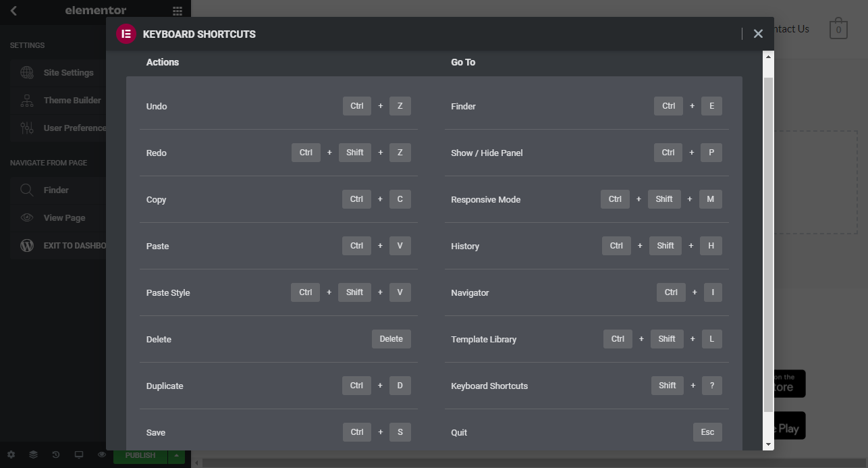Click the 'Responsive Mode' shortcut label
This screenshot has height=468, width=868.
[x=485, y=199]
